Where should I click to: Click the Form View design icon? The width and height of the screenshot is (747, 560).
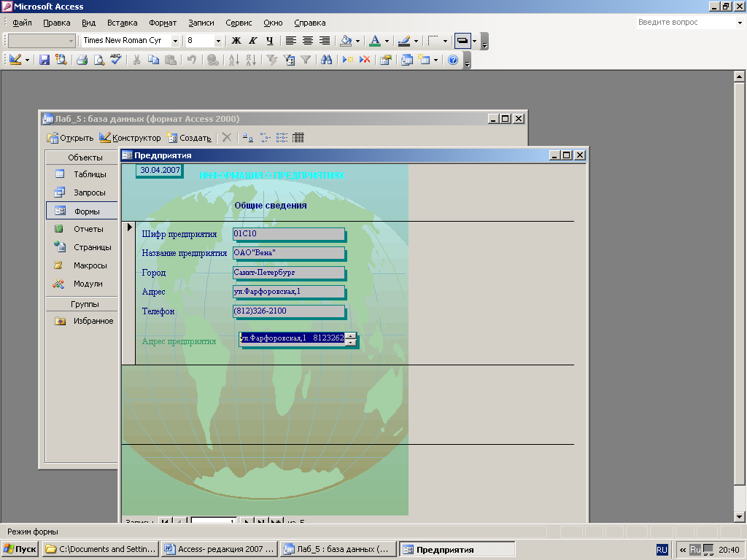(x=15, y=60)
